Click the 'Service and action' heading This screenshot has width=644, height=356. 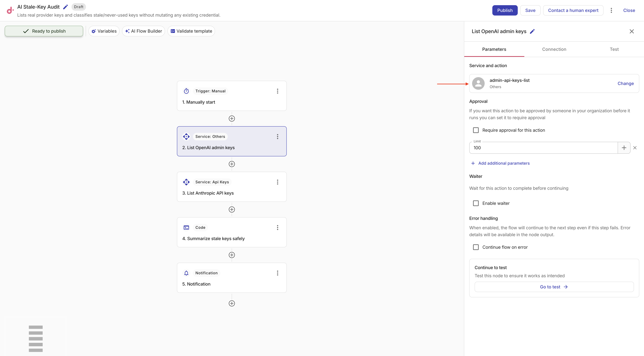[x=488, y=66]
